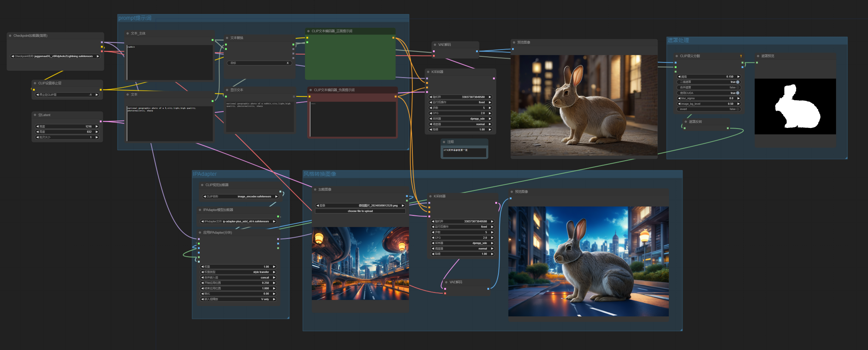Click the help question mark on CLIP语义分割 node
Screen dimensions: 868x350
coord(741,56)
